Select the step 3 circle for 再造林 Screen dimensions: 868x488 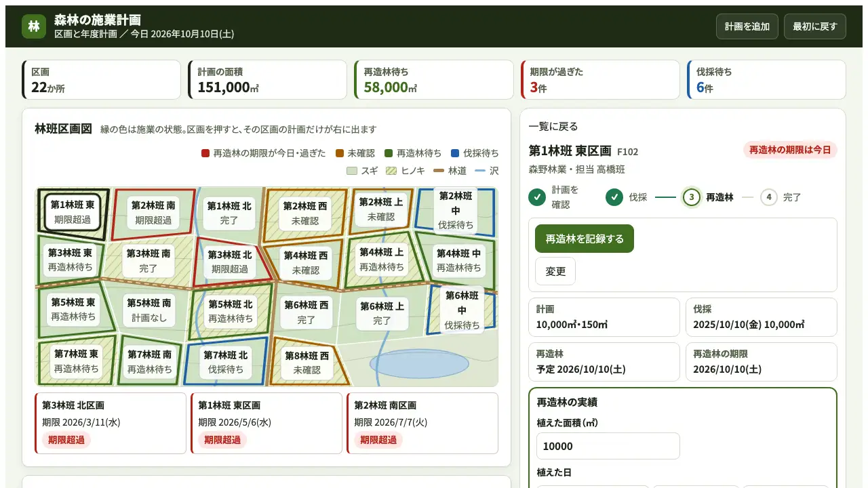click(x=692, y=197)
